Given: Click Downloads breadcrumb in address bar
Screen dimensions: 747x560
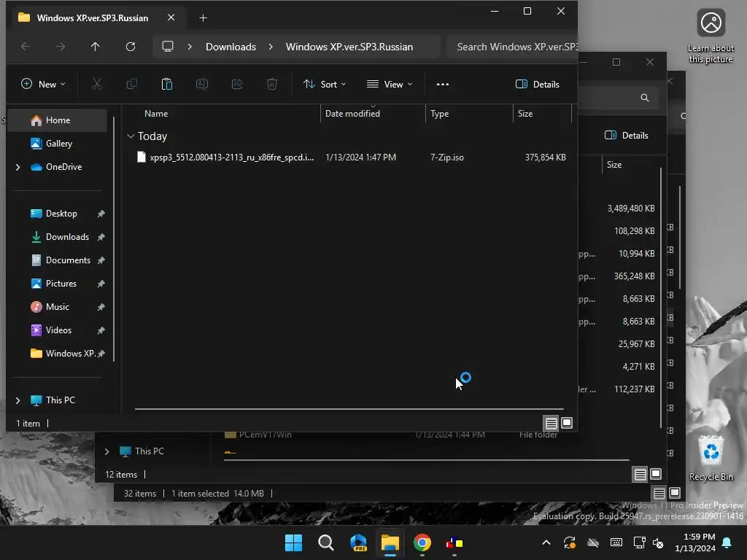Looking at the screenshot, I should tap(231, 47).
